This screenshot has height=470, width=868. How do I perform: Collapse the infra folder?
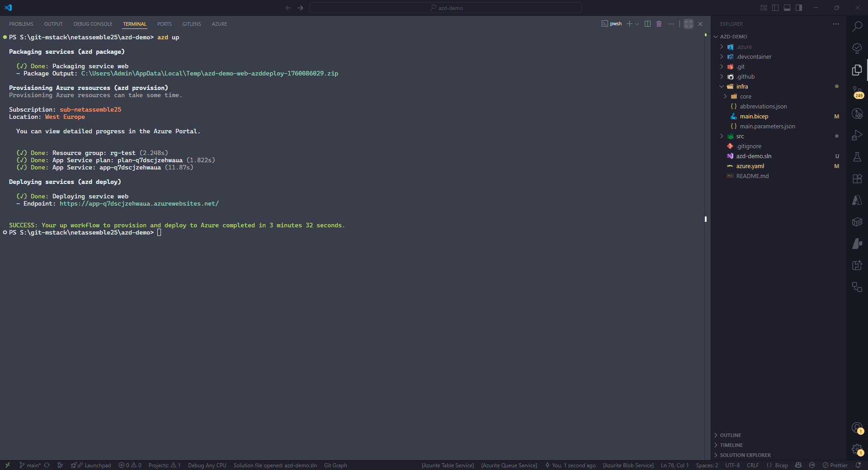[742, 86]
